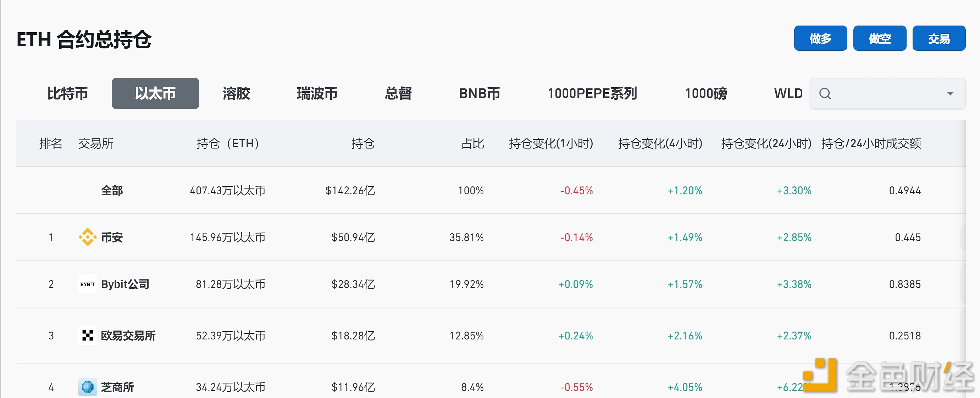This screenshot has width=980, height=398.
Task: Click the 交易 button
Action: [x=939, y=38]
